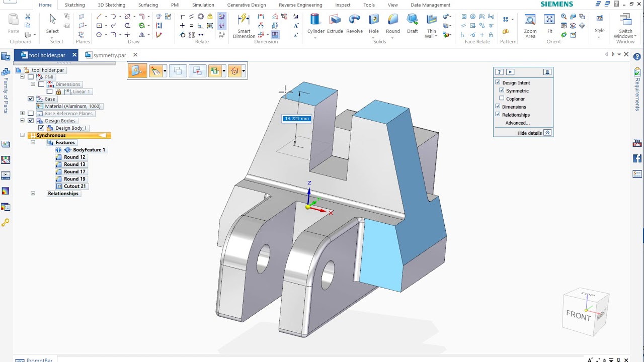
Task: Collapse the Hide details chevron
Action: [547, 133]
